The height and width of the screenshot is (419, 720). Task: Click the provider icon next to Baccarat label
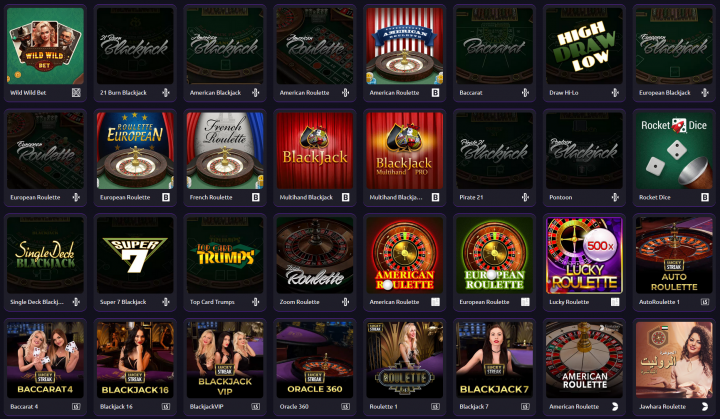pos(525,93)
